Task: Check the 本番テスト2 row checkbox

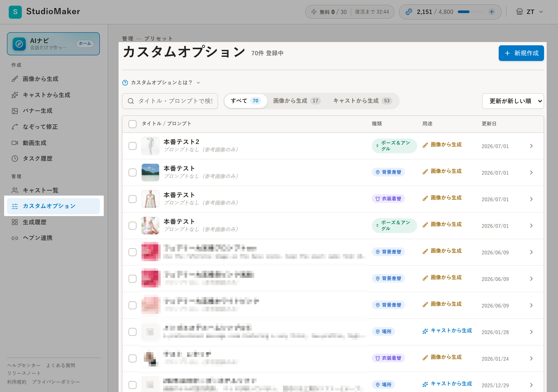Action: coord(133,146)
